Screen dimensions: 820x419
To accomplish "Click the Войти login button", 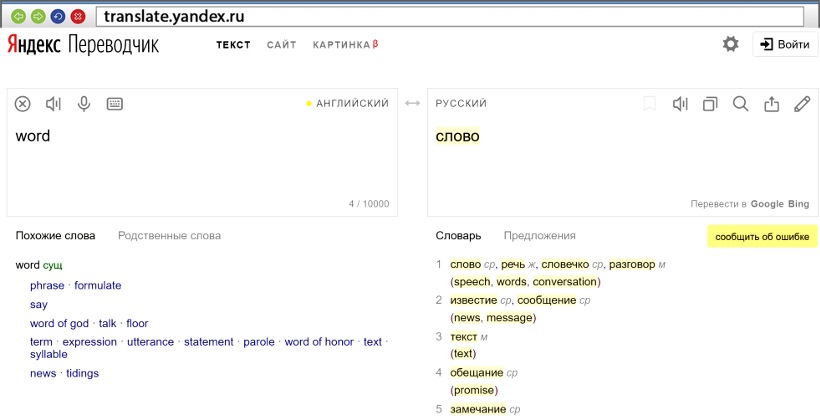I will pos(785,44).
